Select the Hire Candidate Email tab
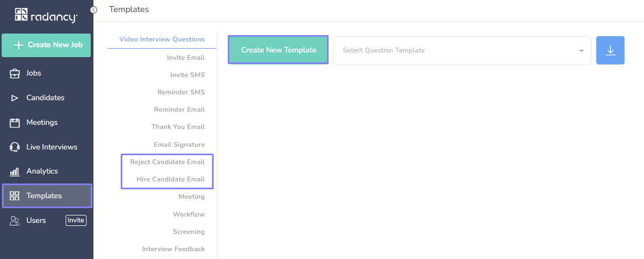644x259 pixels. click(170, 179)
